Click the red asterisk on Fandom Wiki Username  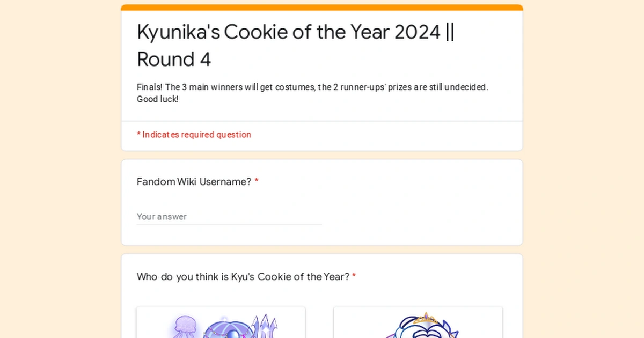tap(257, 181)
